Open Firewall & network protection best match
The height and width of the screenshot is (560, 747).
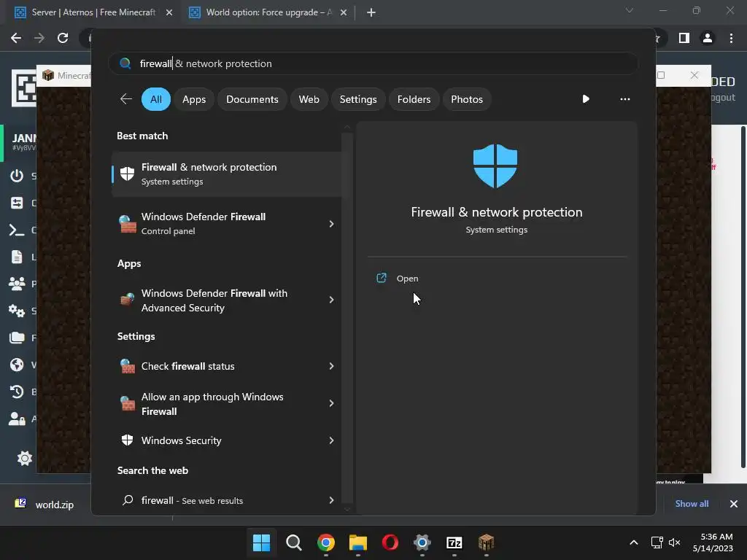click(x=227, y=174)
